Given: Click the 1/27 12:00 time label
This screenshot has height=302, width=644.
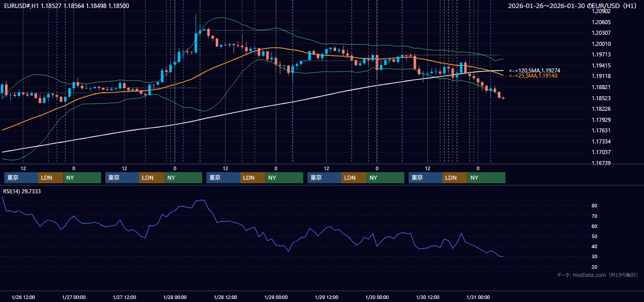Looking at the screenshot, I should coord(124,297).
